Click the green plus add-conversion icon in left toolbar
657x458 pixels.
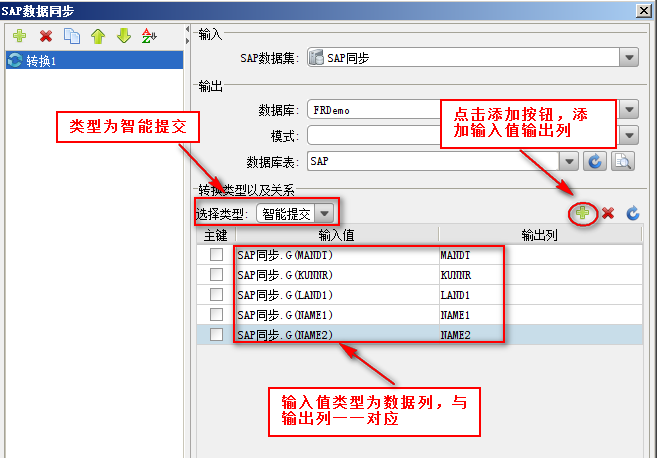[19, 36]
